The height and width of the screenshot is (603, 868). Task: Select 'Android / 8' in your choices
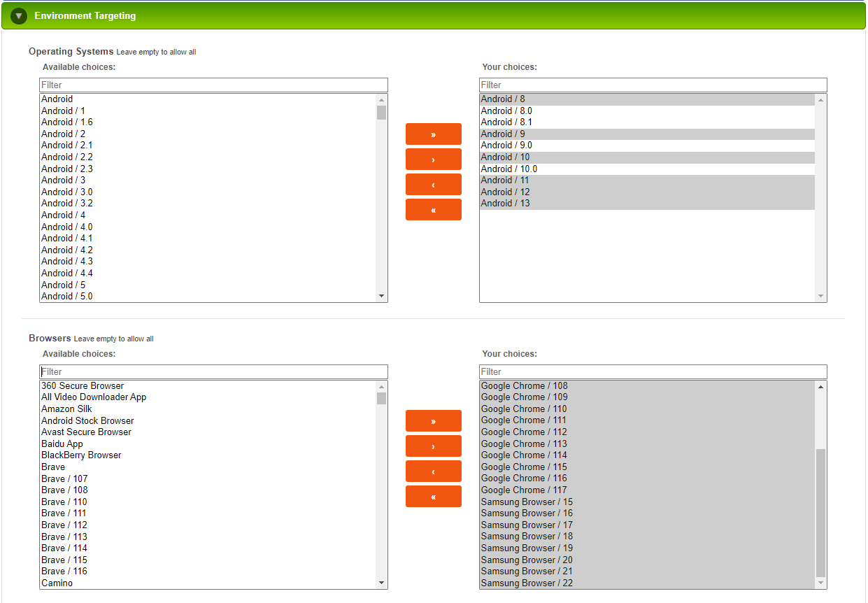pos(648,99)
